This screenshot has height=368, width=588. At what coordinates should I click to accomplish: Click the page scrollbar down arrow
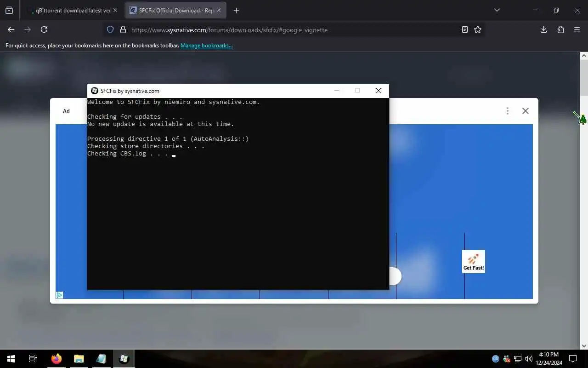[584, 346]
